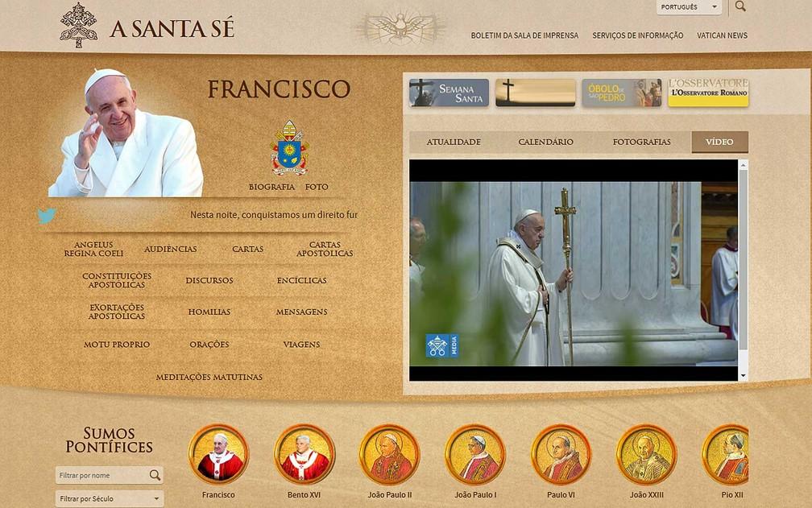Open the Semana Santa banner

(x=449, y=93)
